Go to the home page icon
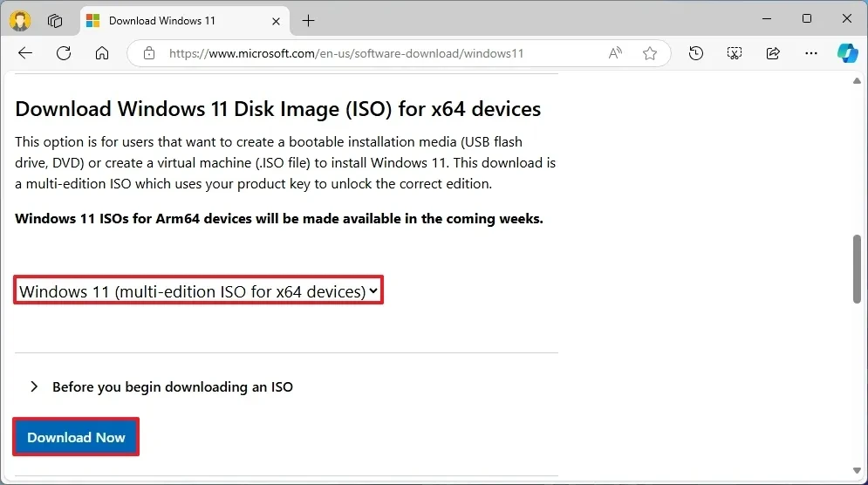This screenshot has width=868, height=485. coord(102,53)
